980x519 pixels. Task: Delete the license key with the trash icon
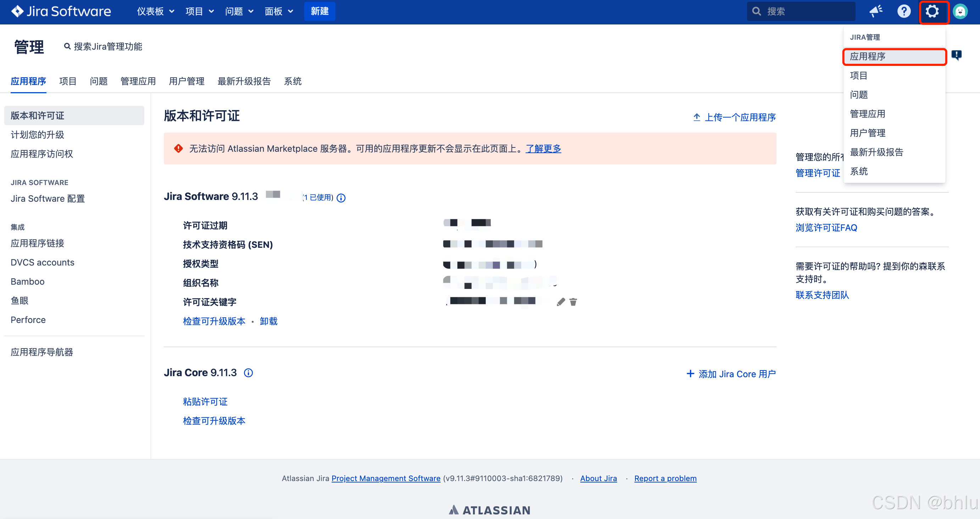point(573,302)
